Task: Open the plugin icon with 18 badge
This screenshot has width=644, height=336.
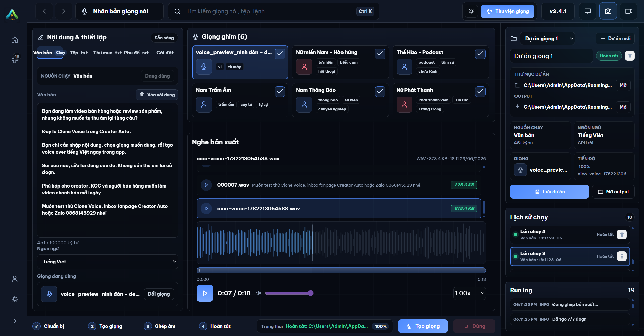Action: [15, 60]
